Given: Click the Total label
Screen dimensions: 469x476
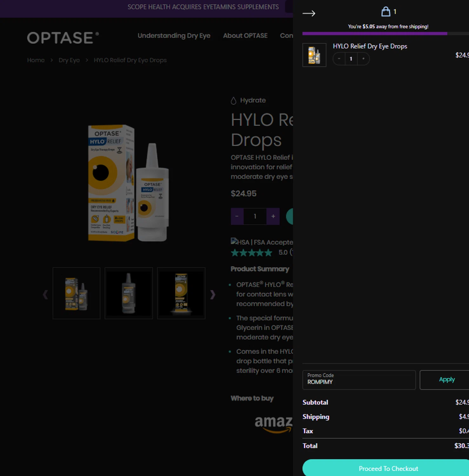Looking at the screenshot, I should [x=310, y=446].
